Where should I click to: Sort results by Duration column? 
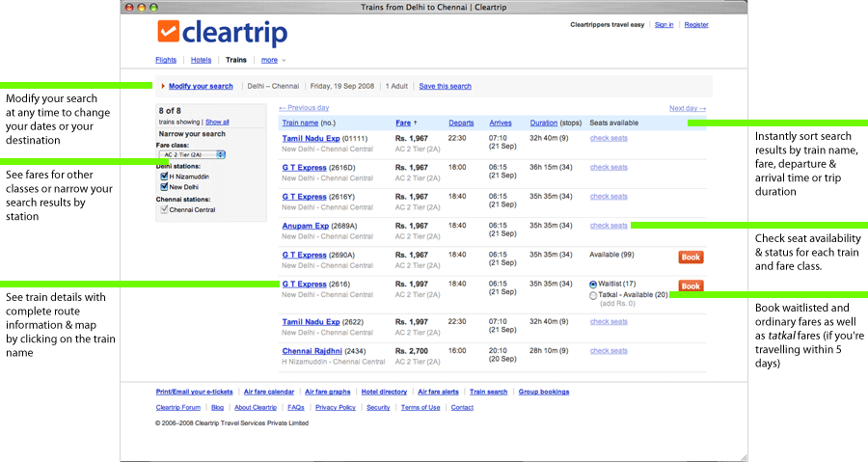point(544,122)
